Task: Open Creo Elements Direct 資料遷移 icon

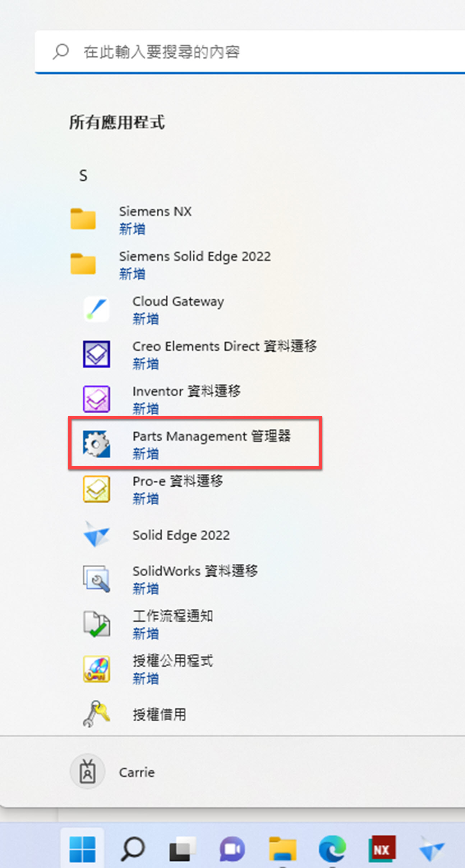Action: pyautogui.click(x=96, y=354)
